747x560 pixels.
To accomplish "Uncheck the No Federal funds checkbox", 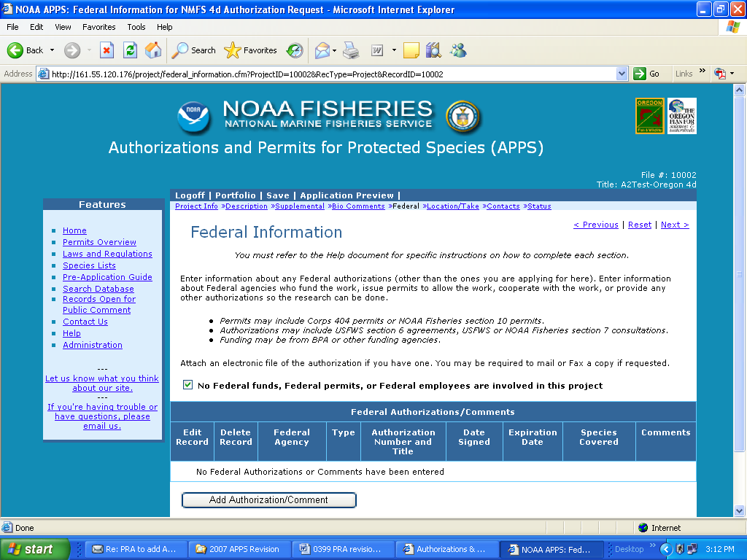I will [187, 385].
